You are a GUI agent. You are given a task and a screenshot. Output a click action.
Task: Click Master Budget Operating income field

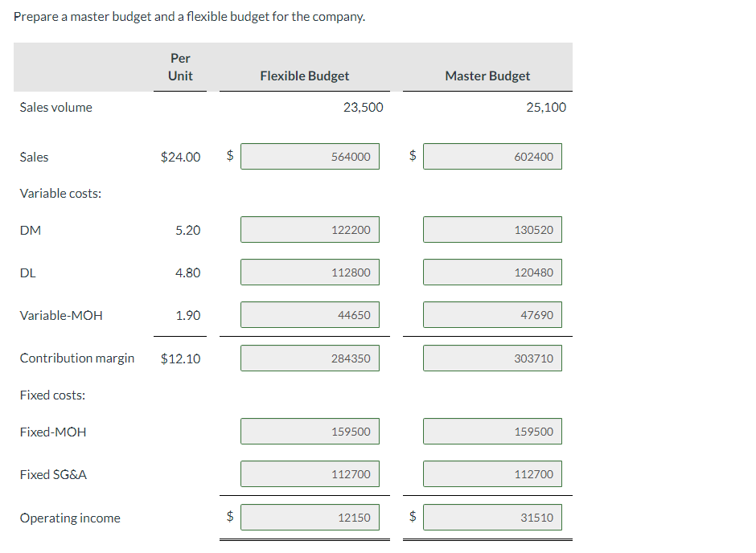(492, 518)
